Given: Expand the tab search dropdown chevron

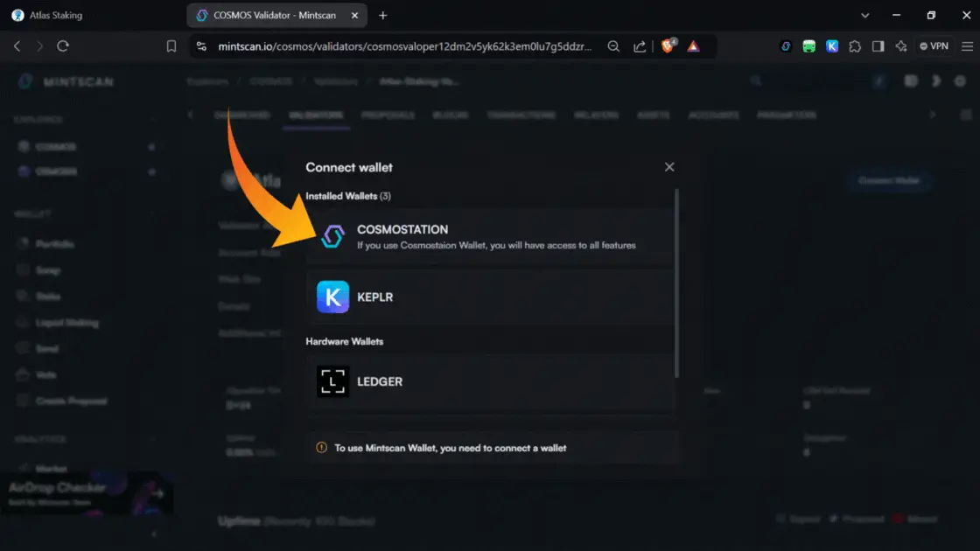Looking at the screenshot, I should click(865, 15).
